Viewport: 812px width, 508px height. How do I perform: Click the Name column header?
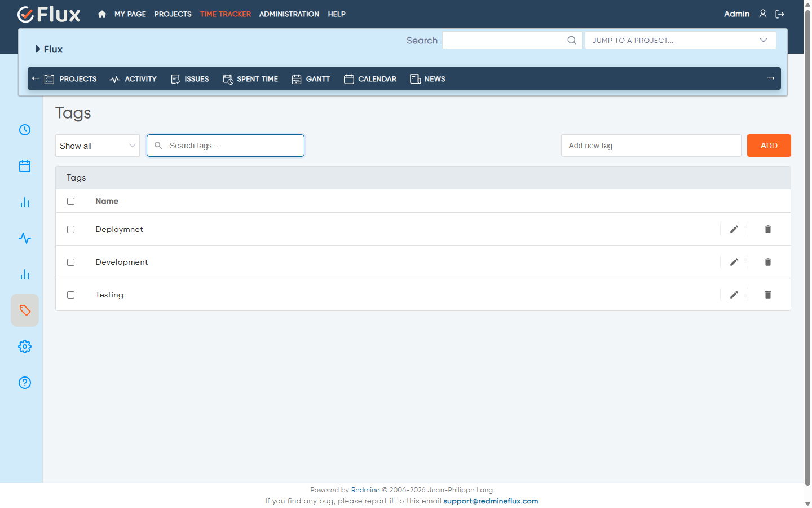pyautogui.click(x=107, y=201)
